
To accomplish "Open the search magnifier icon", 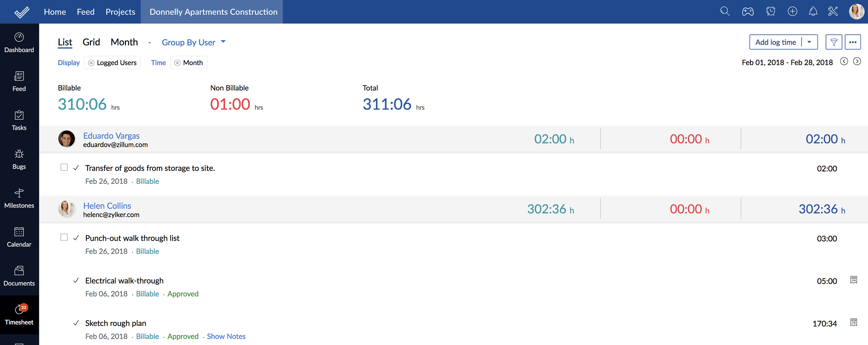I will point(724,12).
